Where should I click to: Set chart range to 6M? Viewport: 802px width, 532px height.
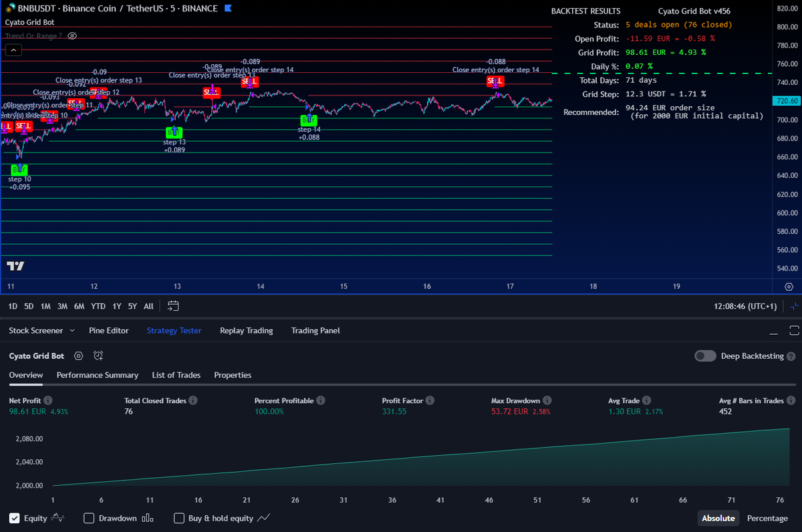pos(79,306)
